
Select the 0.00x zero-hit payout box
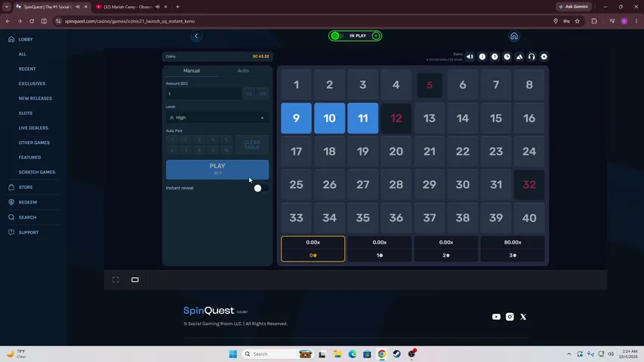click(x=313, y=249)
